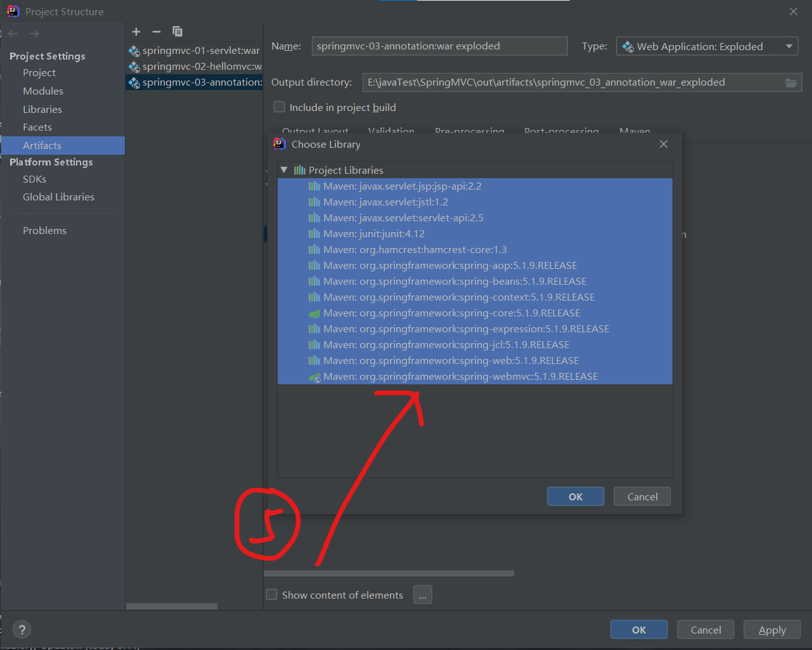Select Maven: hamcrest-core:1.3 library
The height and width of the screenshot is (650, 812).
[x=475, y=250]
